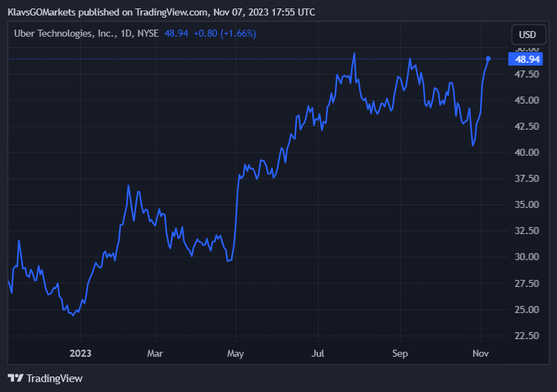Click the 40.00 price axis label
Viewport: 557px width, 392px height.
point(527,152)
